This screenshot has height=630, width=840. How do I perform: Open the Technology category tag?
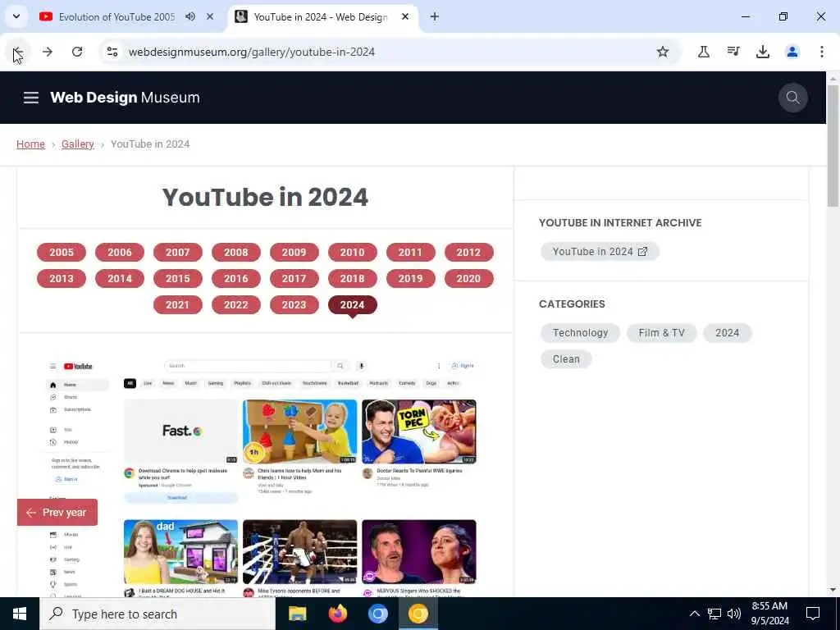580,333
